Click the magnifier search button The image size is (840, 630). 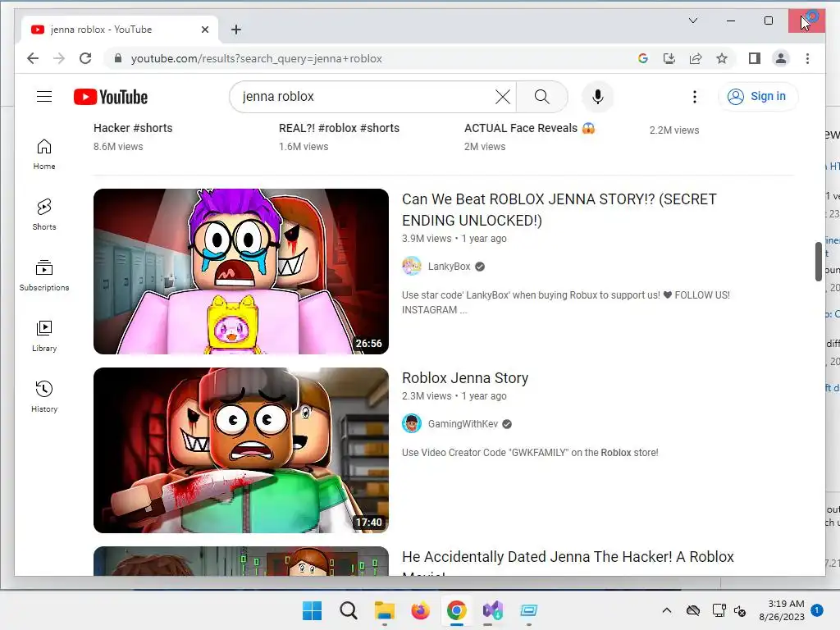pos(541,97)
